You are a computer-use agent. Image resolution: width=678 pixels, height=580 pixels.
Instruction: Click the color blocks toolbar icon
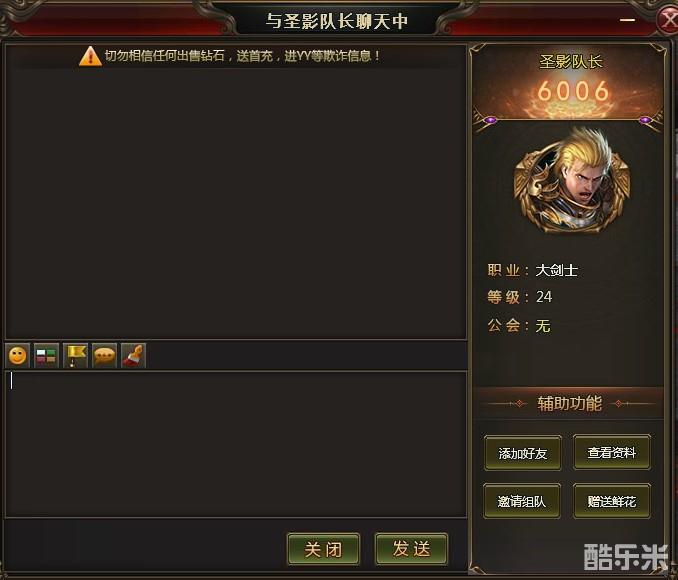46,356
